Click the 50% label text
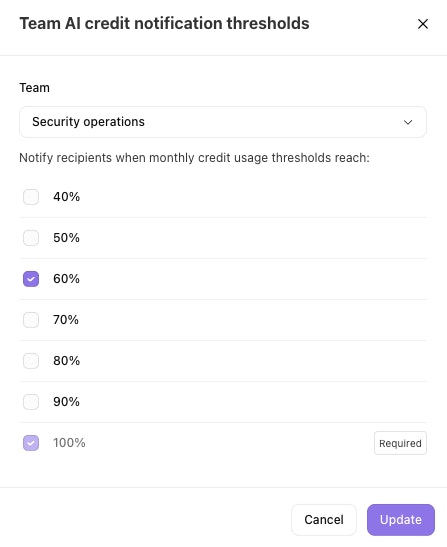The height and width of the screenshot is (547, 447). 66,238
